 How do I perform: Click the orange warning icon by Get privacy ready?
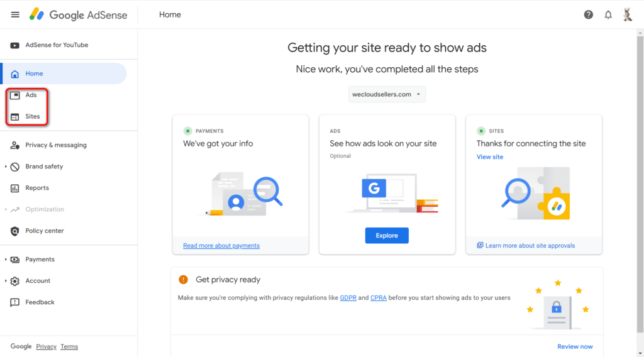pos(183,280)
